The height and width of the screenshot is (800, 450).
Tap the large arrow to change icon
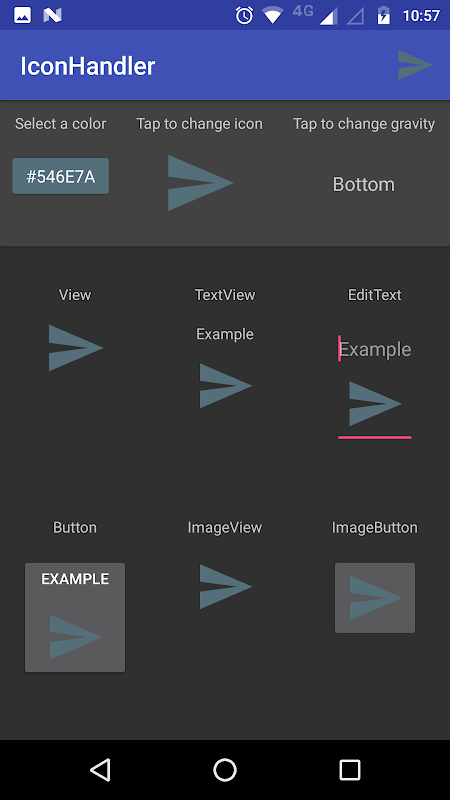click(201, 183)
